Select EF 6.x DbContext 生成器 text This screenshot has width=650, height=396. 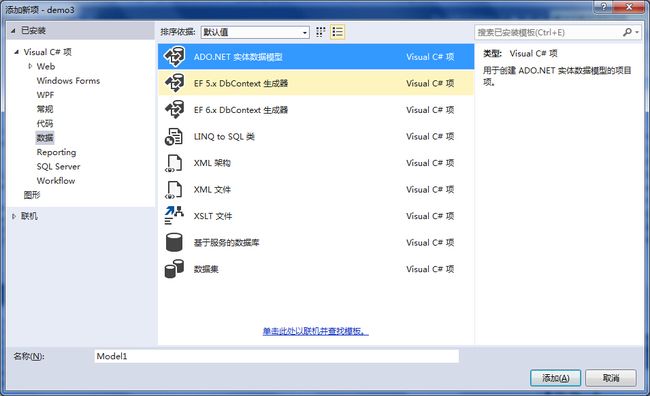tap(241, 110)
